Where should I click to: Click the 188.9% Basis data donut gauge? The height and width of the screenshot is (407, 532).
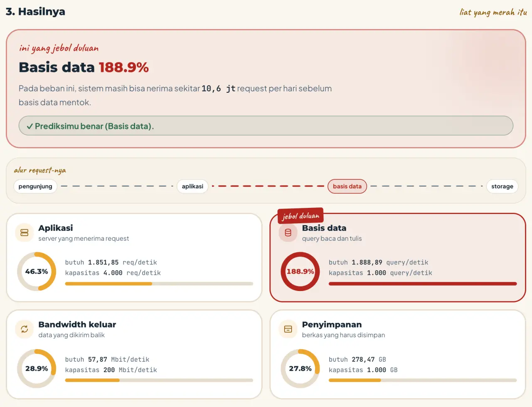point(300,271)
